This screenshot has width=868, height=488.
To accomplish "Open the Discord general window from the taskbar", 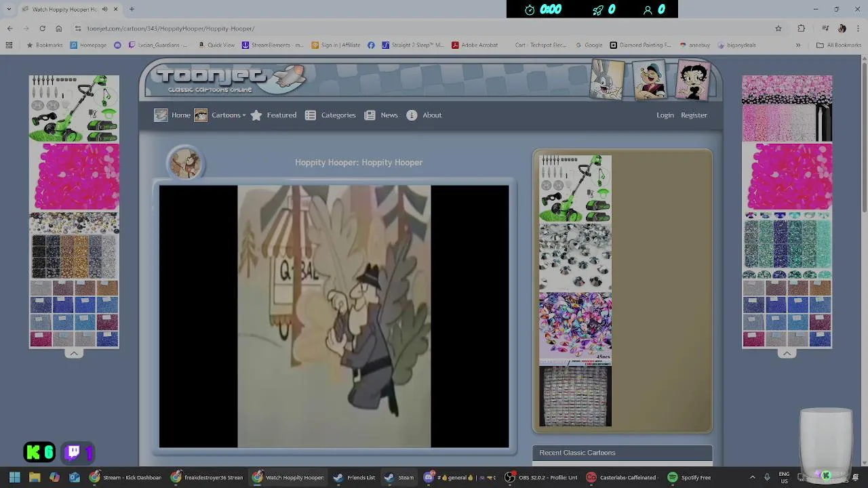I will [x=459, y=477].
